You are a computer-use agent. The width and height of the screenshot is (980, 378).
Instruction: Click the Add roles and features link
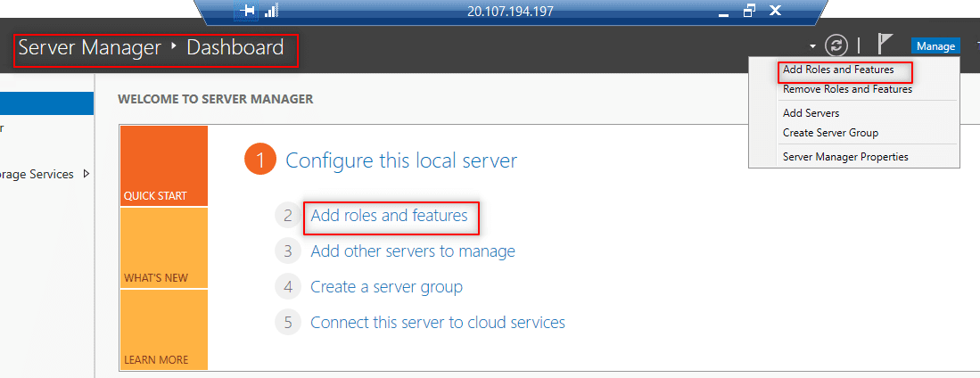(x=389, y=216)
